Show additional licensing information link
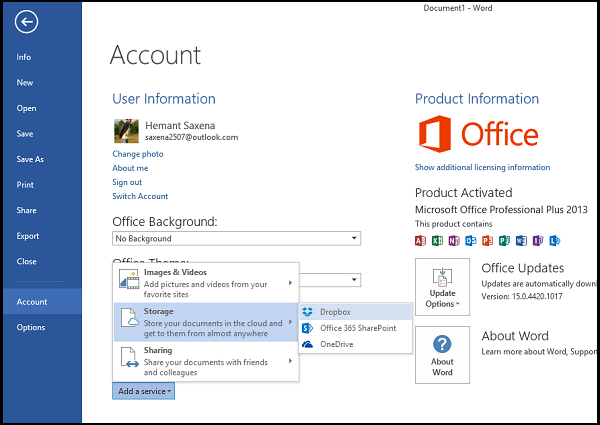Viewport: 600px width, 425px height. (483, 167)
